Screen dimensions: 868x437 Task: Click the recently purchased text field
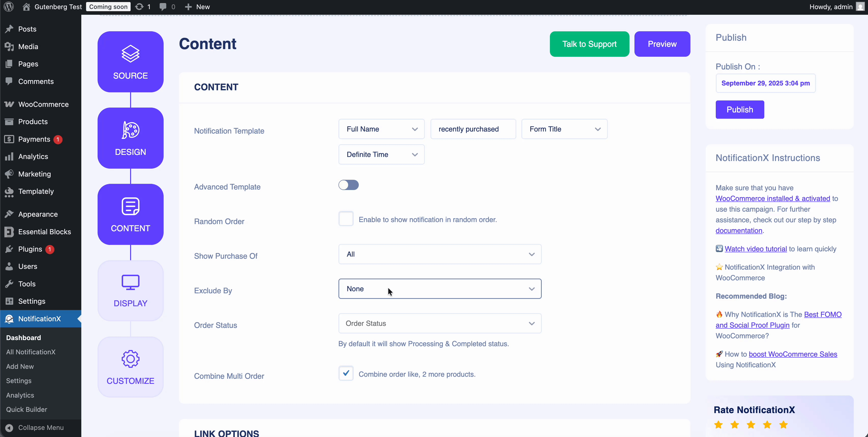tap(473, 129)
